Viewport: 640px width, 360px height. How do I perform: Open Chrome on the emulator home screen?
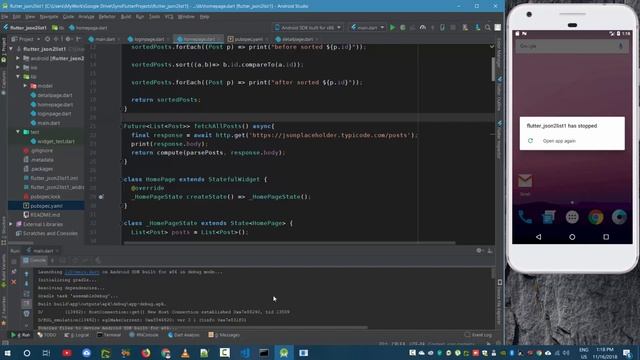(x=596, y=217)
